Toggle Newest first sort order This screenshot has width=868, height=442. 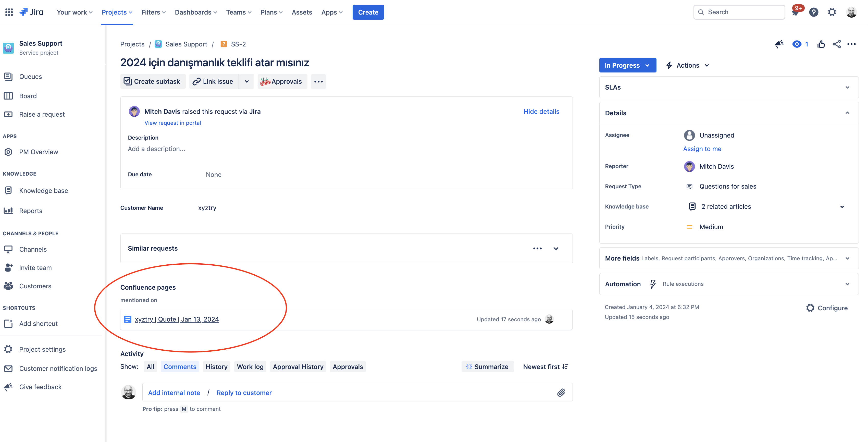click(545, 366)
